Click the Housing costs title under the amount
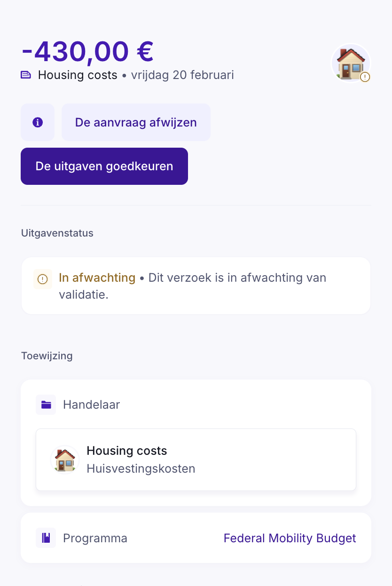This screenshot has width=392, height=586. pos(78,75)
